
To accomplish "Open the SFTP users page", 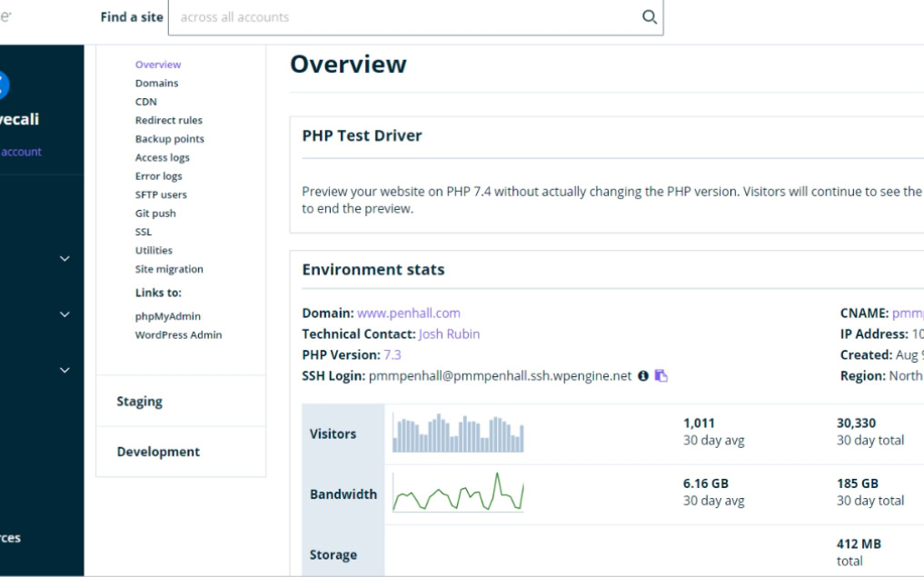I will coord(160,194).
